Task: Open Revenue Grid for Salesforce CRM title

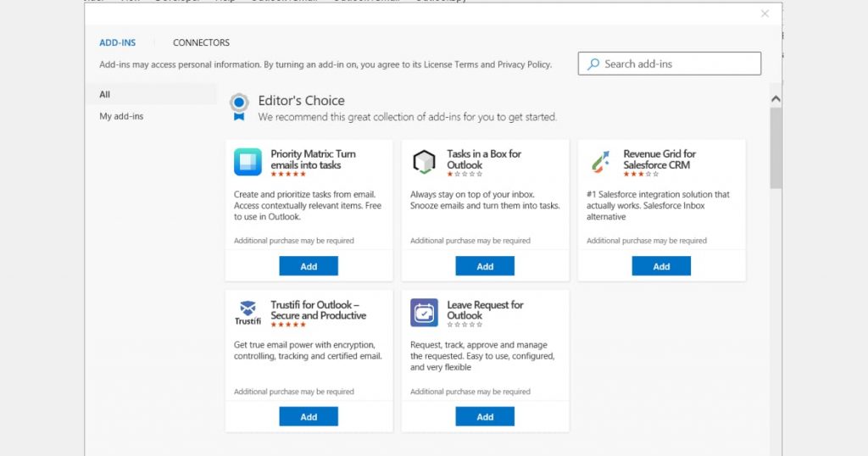Action: pyautogui.click(x=659, y=159)
